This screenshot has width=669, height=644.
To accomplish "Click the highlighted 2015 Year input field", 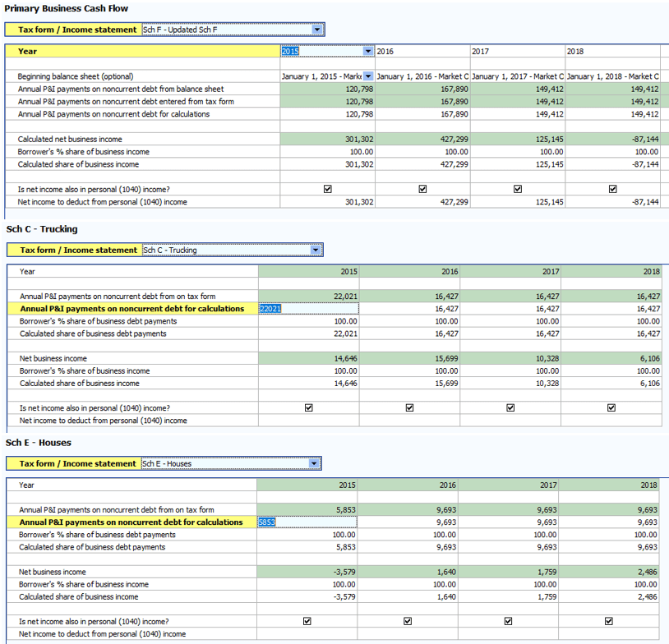I will [321, 51].
